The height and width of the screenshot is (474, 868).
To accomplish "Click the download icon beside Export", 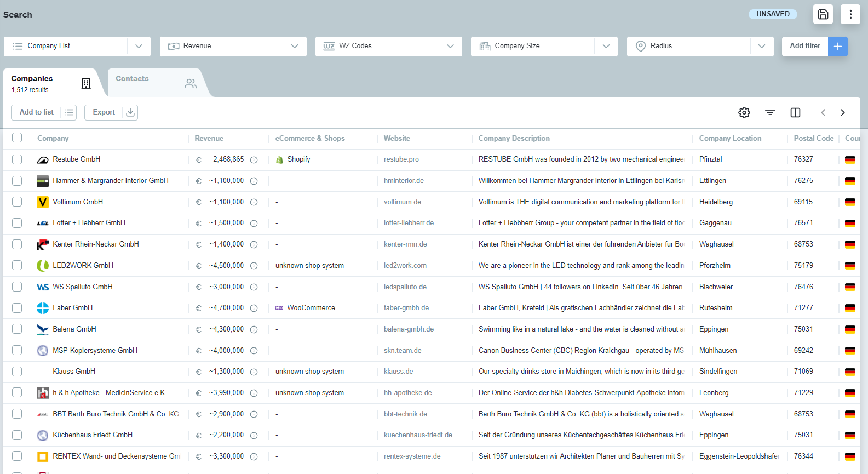I will pos(130,112).
